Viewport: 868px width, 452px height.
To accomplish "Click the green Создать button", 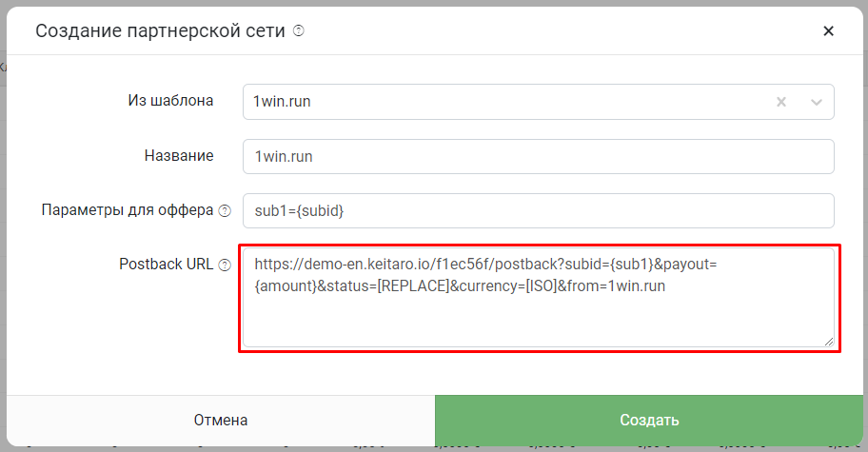I will click(649, 421).
